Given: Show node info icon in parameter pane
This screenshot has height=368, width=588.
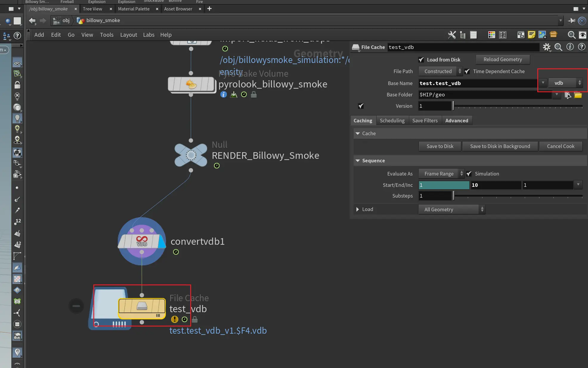Looking at the screenshot, I should click(x=570, y=47).
